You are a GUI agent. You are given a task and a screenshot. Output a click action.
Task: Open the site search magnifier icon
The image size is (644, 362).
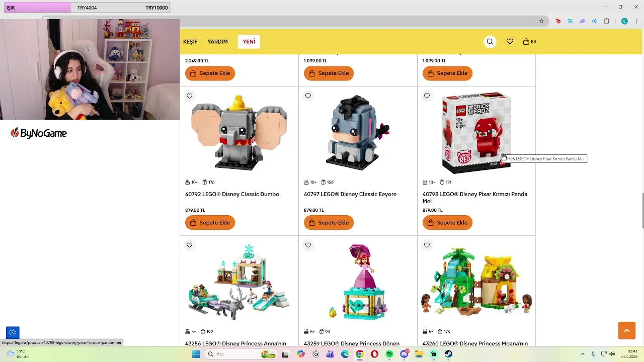[x=490, y=42]
